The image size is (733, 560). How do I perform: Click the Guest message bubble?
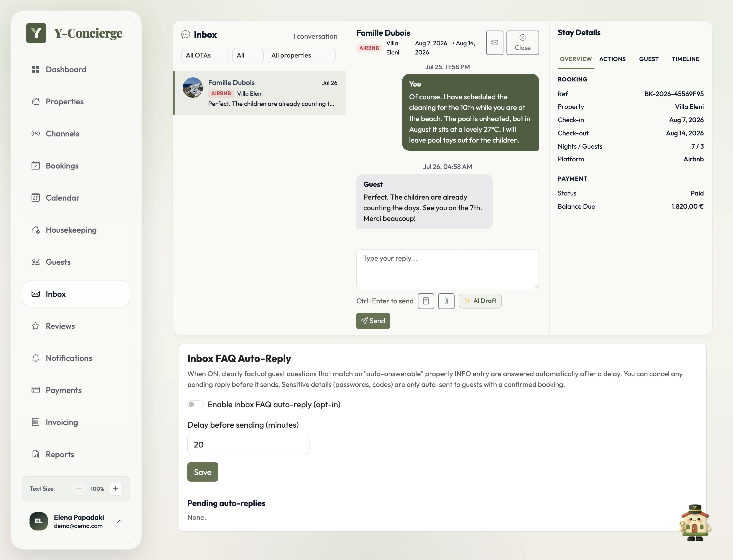point(424,201)
